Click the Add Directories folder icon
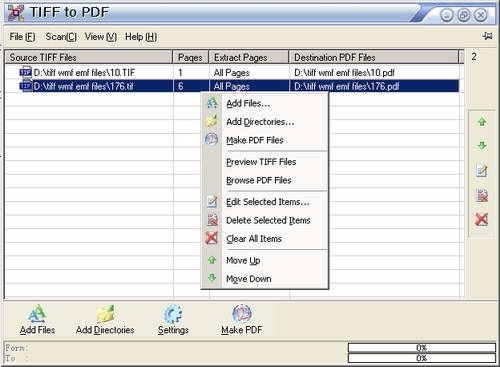 pyautogui.click(x=105, y=314)
